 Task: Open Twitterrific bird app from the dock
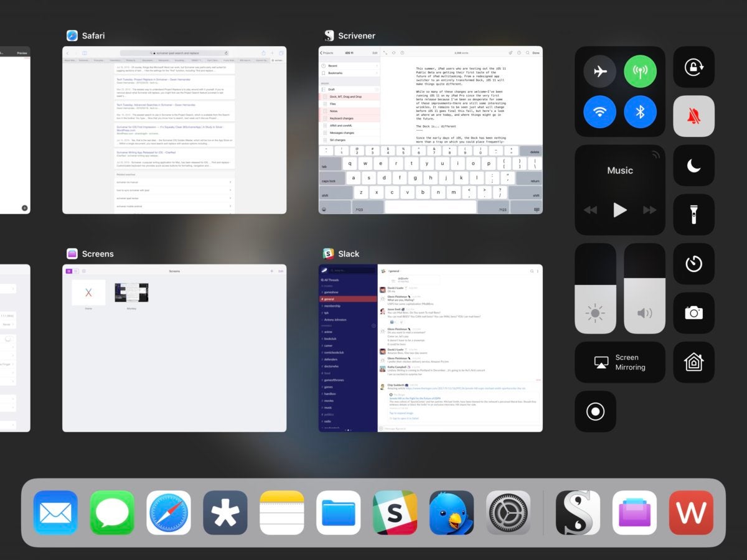451,513
